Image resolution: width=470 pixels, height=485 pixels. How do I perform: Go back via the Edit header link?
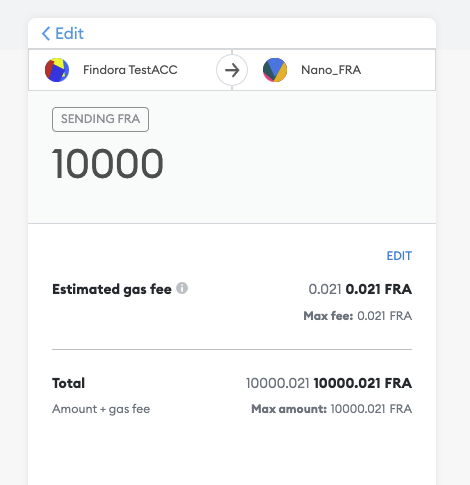63,34
